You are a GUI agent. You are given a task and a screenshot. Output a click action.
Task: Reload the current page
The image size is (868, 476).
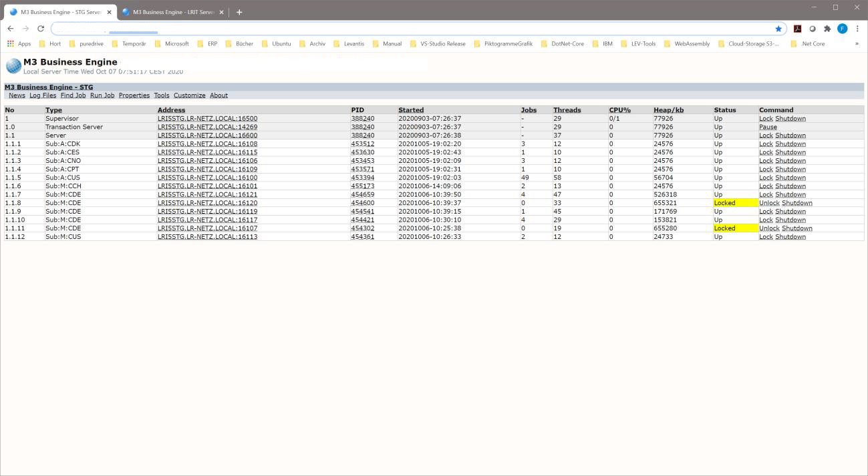point(41,29)
